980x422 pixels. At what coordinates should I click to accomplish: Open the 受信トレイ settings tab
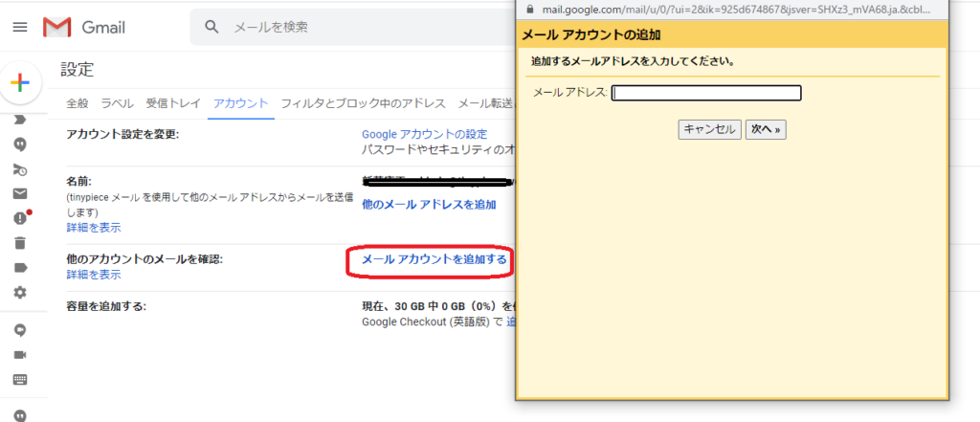point(173,103)
